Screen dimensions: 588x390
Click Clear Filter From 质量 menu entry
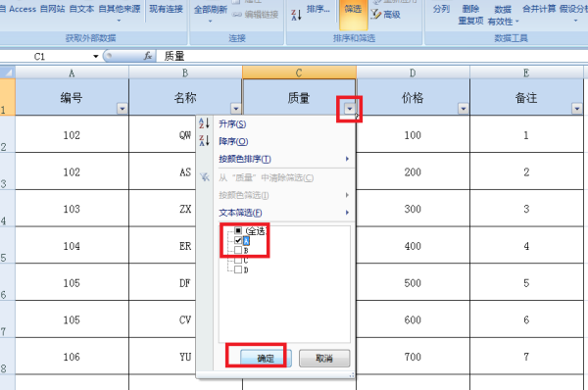coord(275,177)
